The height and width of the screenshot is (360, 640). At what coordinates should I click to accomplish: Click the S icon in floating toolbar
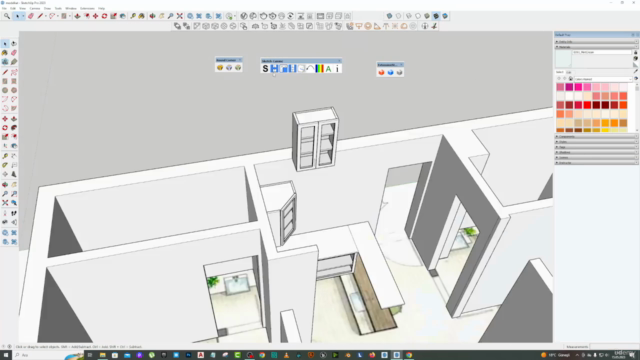coord(265,69)
